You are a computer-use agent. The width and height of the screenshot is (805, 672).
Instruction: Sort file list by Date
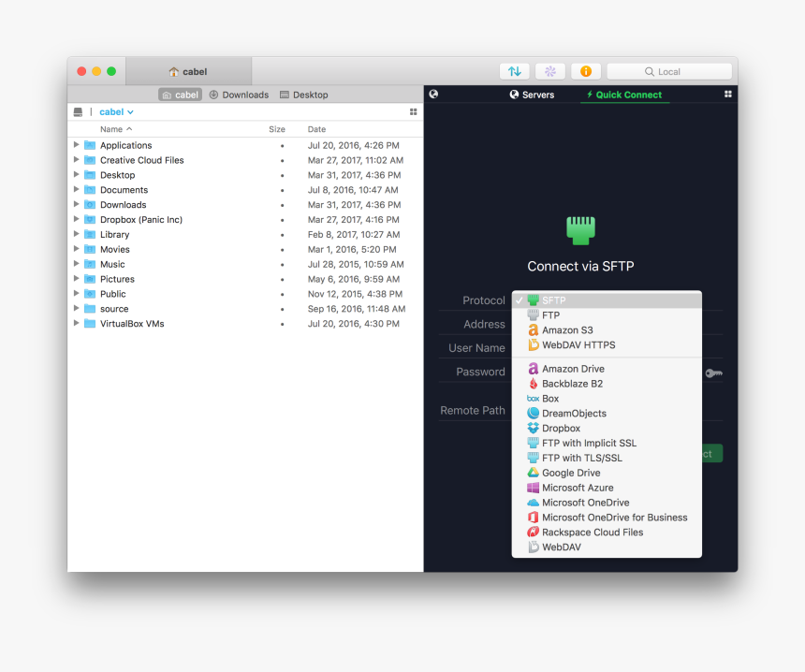click(316, 129)
